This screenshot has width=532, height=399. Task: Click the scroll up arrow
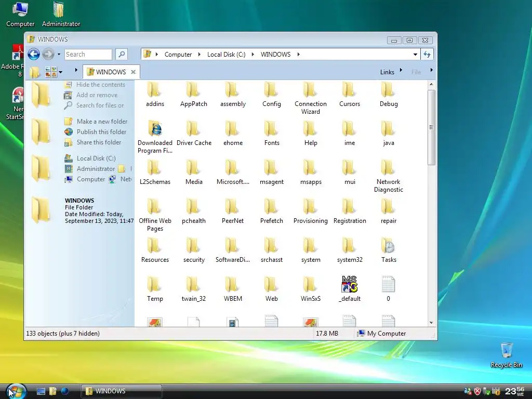tap(431, 84)
